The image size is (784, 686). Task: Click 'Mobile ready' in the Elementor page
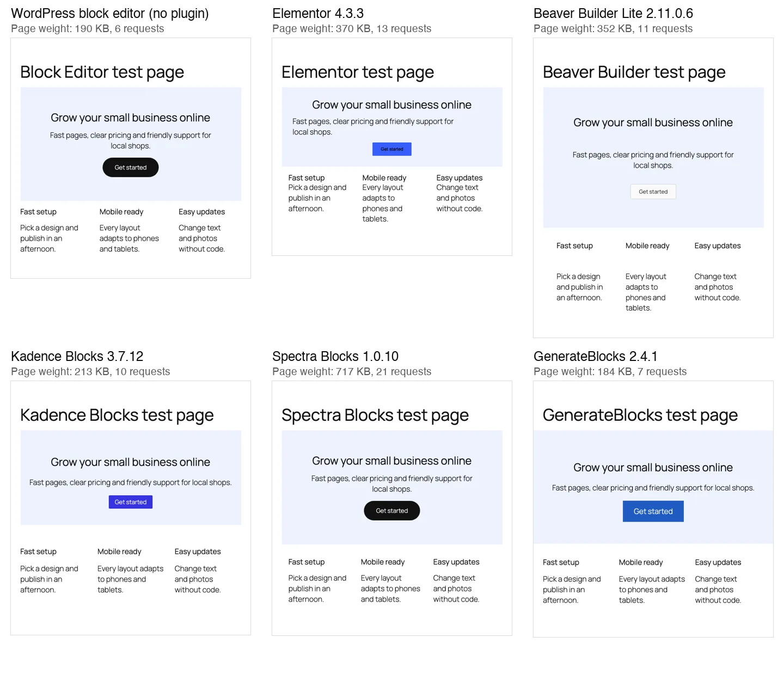[x=384, y=178]
